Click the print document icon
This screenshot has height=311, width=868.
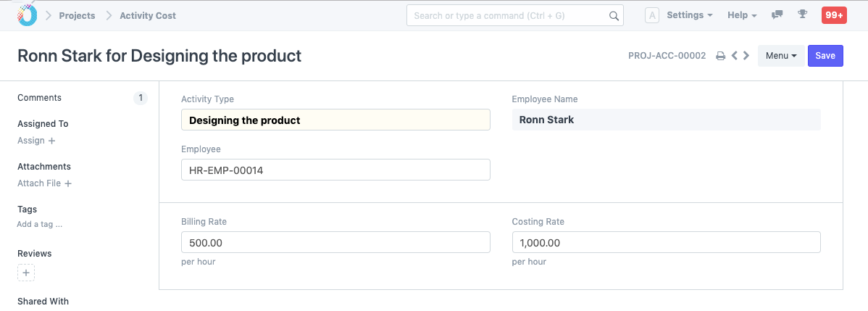point(720,56)
